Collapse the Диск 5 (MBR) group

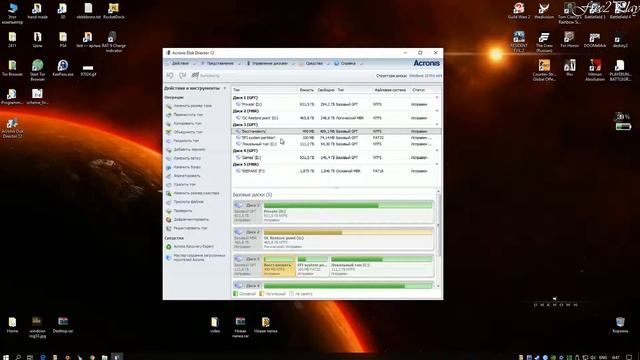[437, 164]
